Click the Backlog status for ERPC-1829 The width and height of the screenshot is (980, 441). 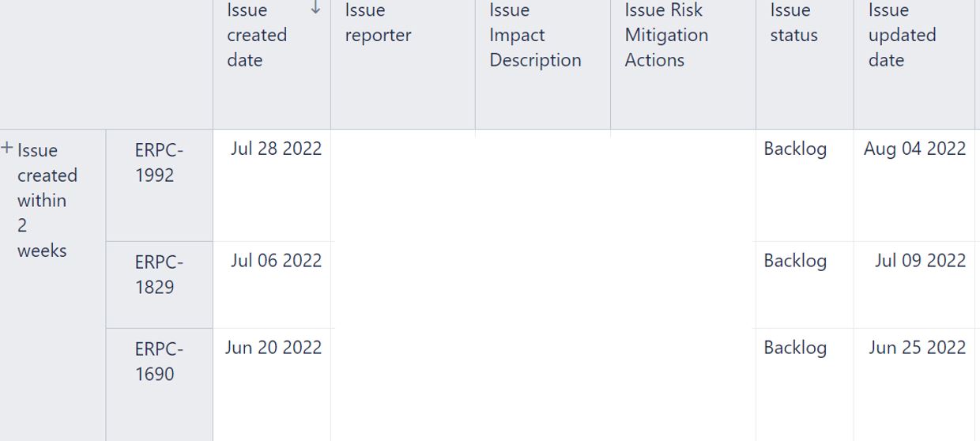[x=795, y=261]
